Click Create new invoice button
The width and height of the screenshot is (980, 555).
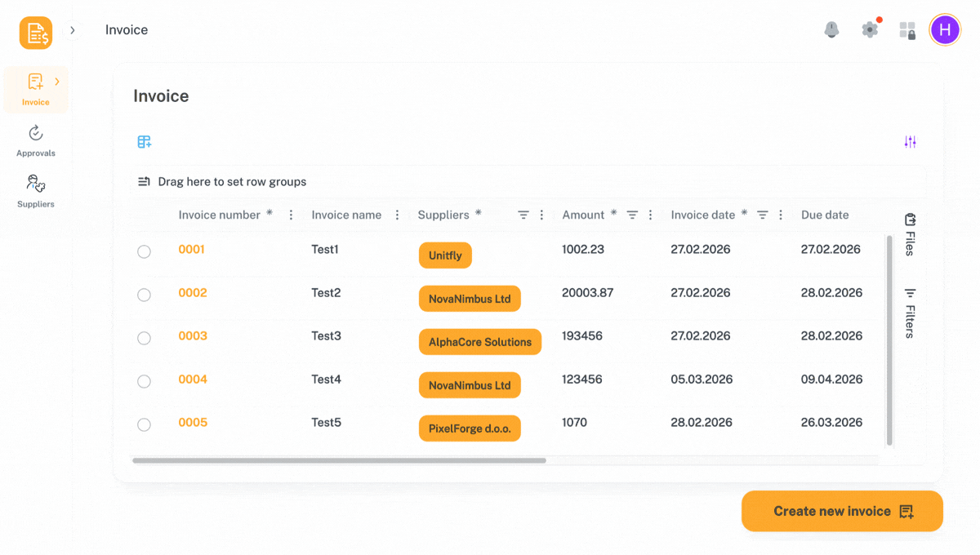[842, 512]
